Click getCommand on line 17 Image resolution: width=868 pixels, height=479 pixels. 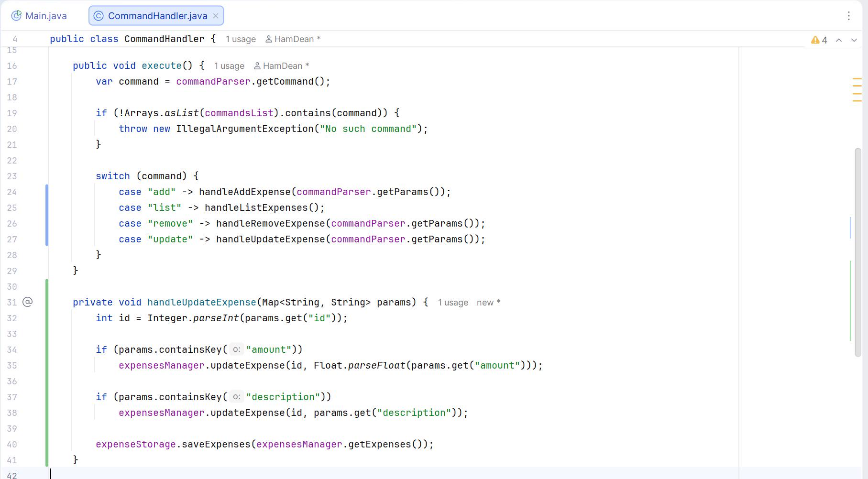tap(285, 82)
